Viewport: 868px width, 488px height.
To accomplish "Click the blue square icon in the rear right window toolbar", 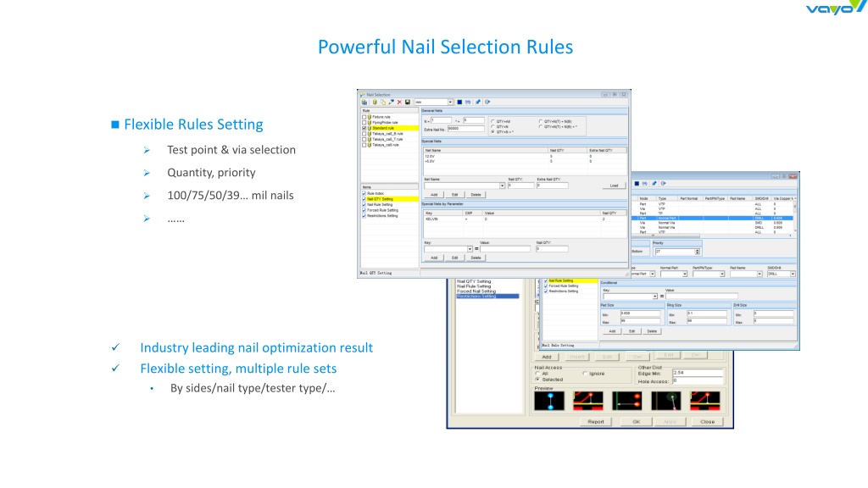I will click(x=637, y=184).
